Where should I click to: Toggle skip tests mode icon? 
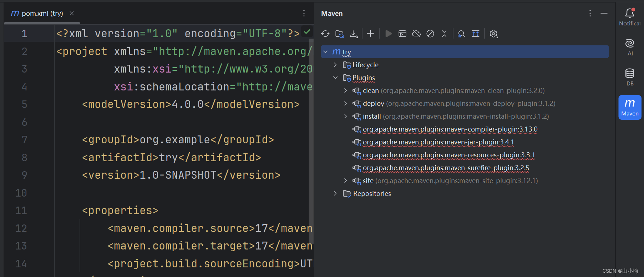coord(430,34)
